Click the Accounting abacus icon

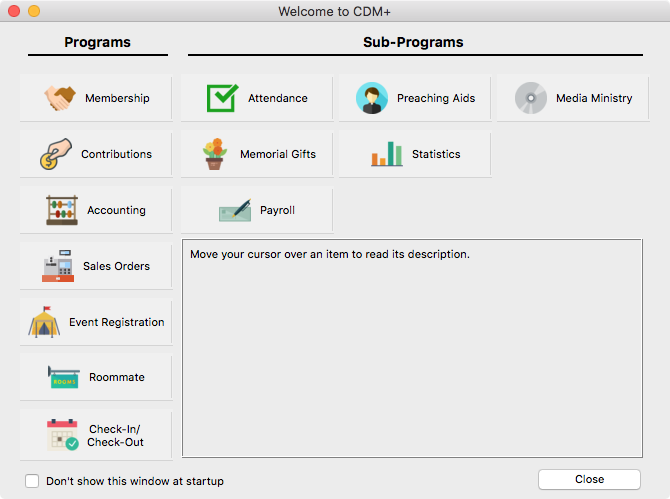[x=62, y=210]
